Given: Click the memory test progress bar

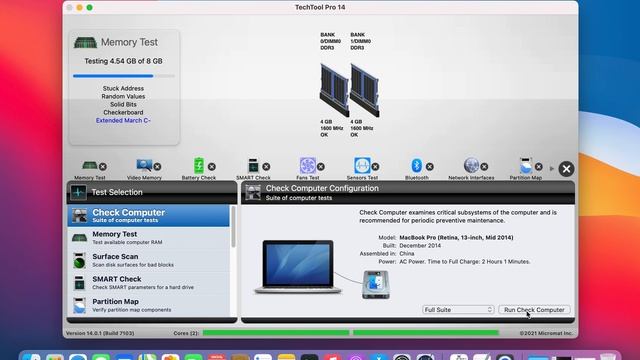Looking at the screenshot, I should pyautogui.click(x=124, y=76).
